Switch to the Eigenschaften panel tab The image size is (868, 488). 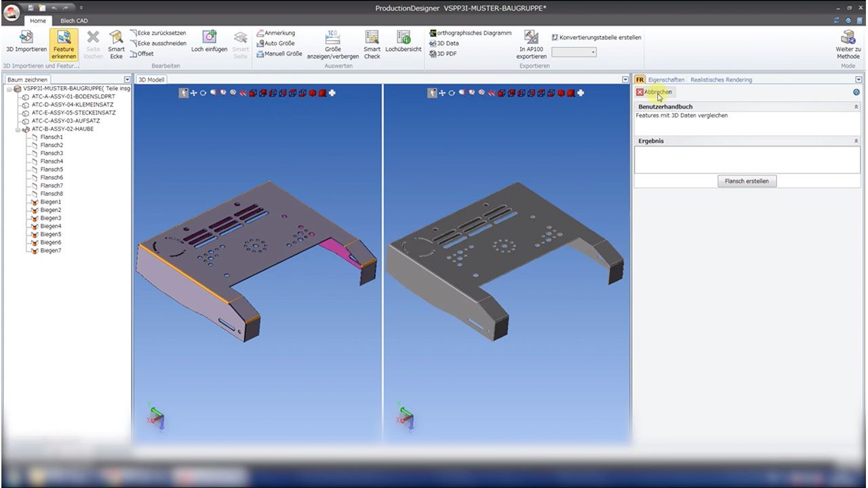click(666, 80)
